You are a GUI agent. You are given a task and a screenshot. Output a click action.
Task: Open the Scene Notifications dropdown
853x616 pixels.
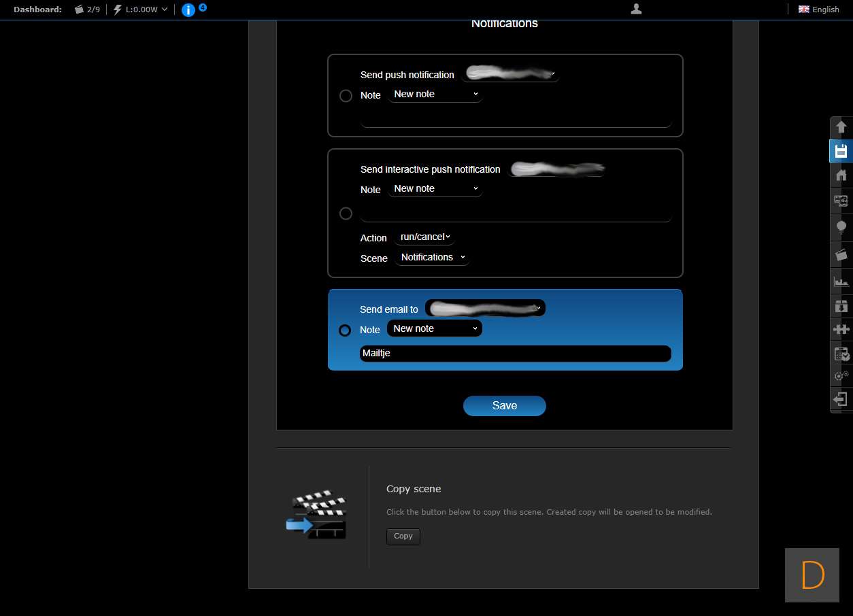[433, 258]
